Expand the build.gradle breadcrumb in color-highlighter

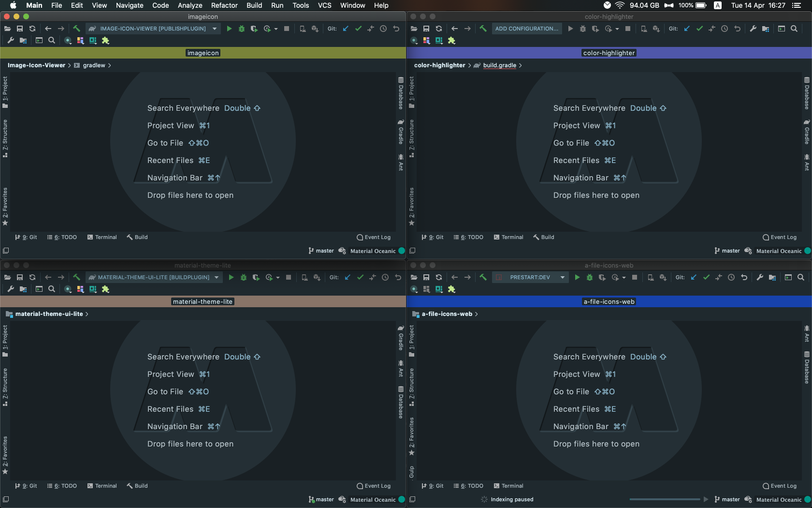(x=500, y=65)
